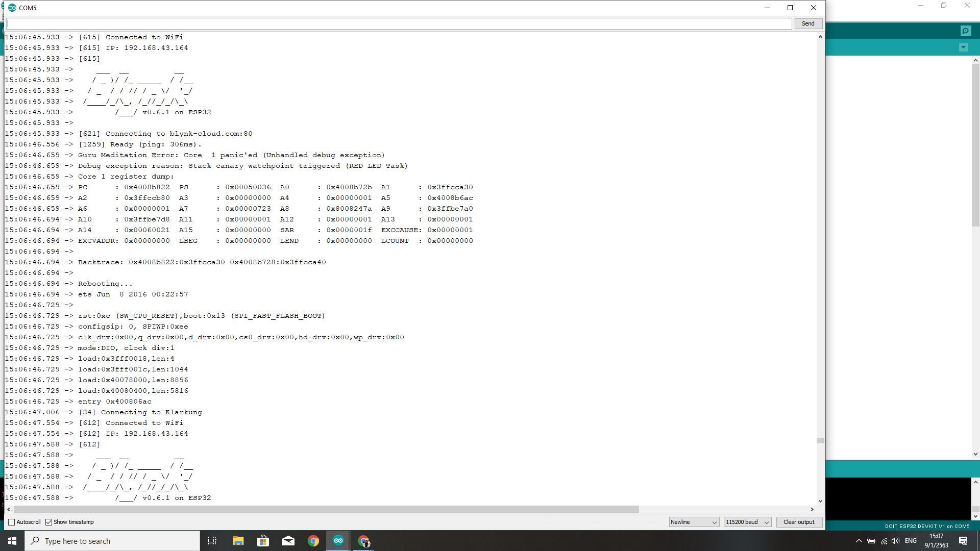Enable the Autoscroll checkbox
The image size is (980, 551).
tap(11, 522)
